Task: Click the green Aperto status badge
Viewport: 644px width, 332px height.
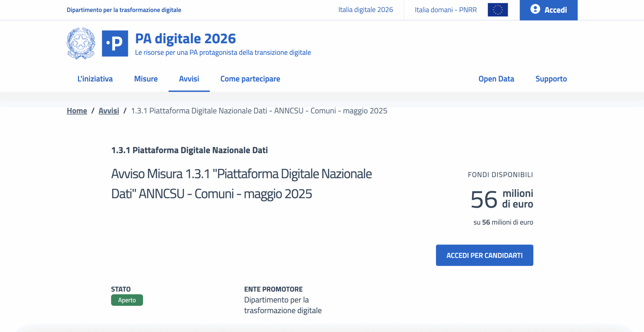Action: [x=127, y=300]
